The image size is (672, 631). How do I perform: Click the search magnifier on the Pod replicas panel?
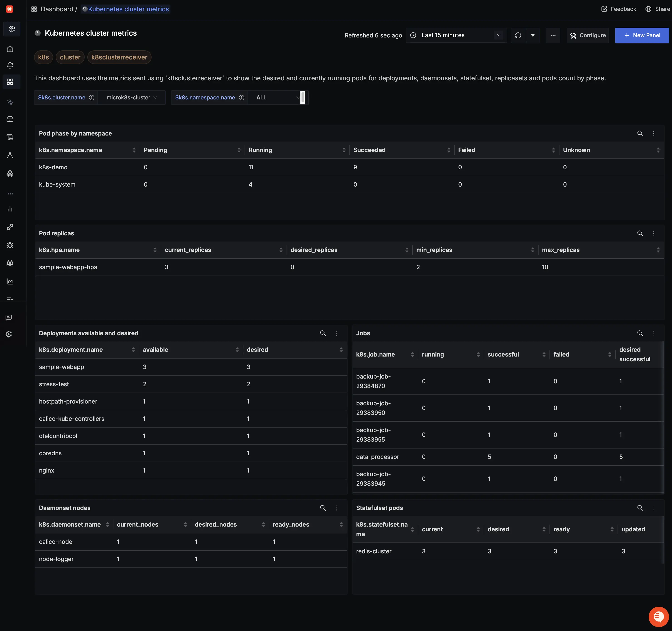[640, 233]
